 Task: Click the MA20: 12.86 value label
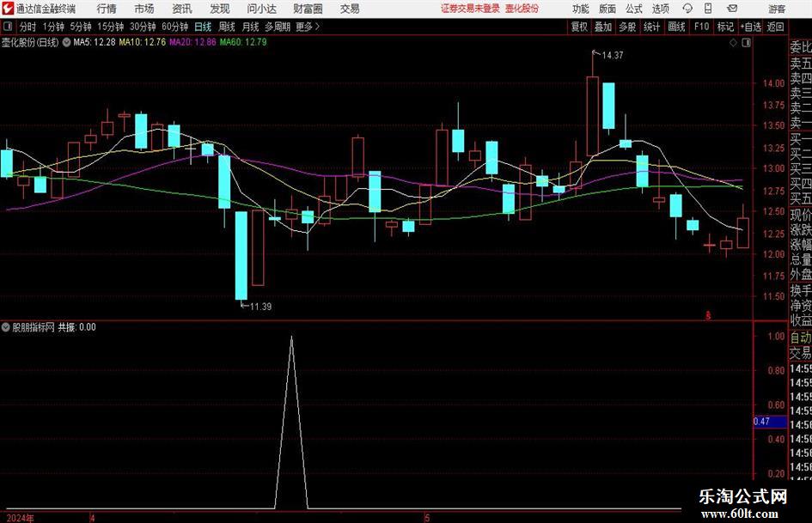tap(192, 42)
